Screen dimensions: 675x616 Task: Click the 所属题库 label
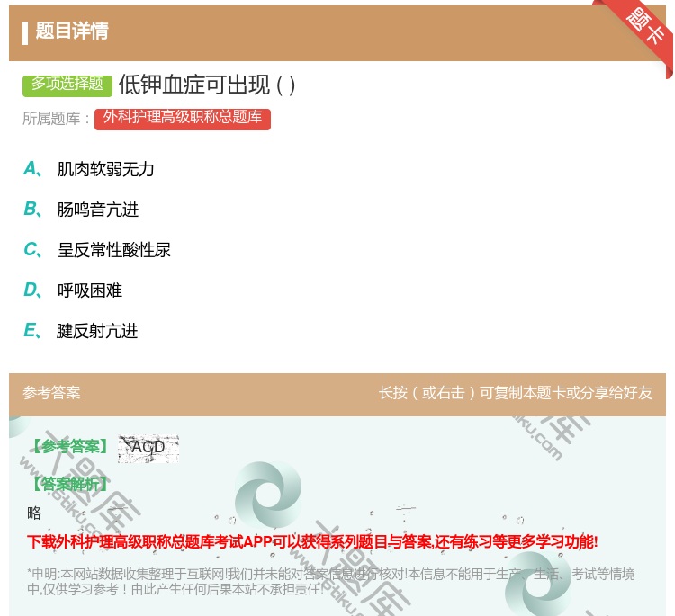pyautogui.click(x=56, y=119)
